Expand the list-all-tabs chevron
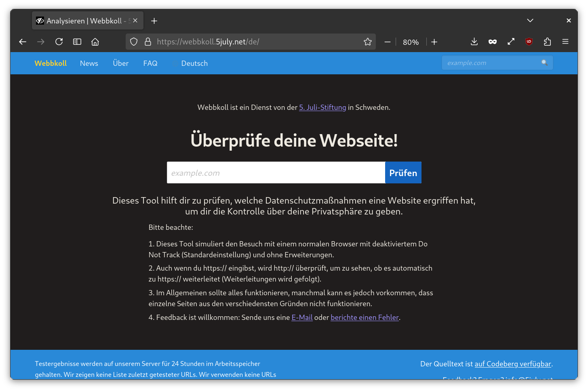 coord(530,21)
